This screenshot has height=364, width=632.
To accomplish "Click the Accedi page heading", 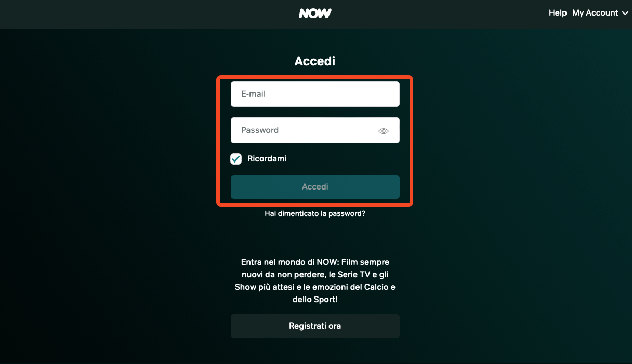I will pyautogui.click(x=315, y=61).
